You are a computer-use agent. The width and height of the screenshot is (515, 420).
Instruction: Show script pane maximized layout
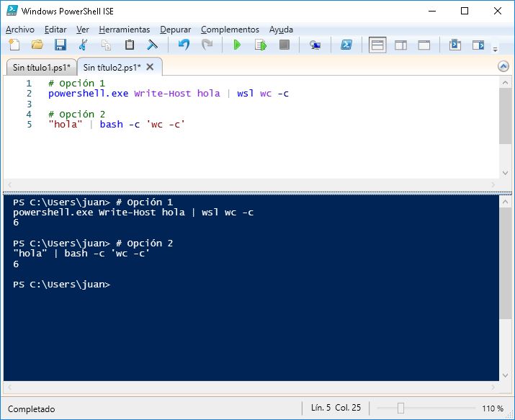[x=424, y=45]
